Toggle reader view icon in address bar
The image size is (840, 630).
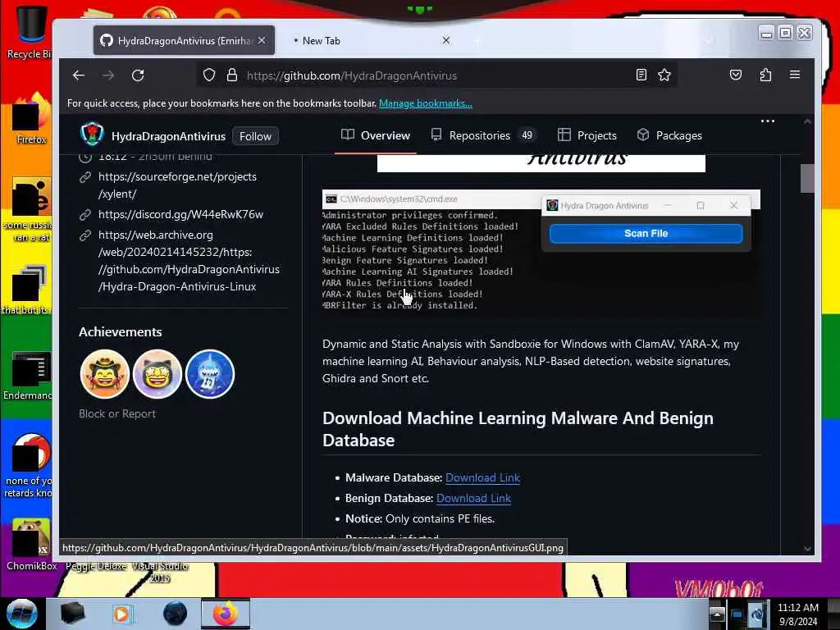[641, 75]
